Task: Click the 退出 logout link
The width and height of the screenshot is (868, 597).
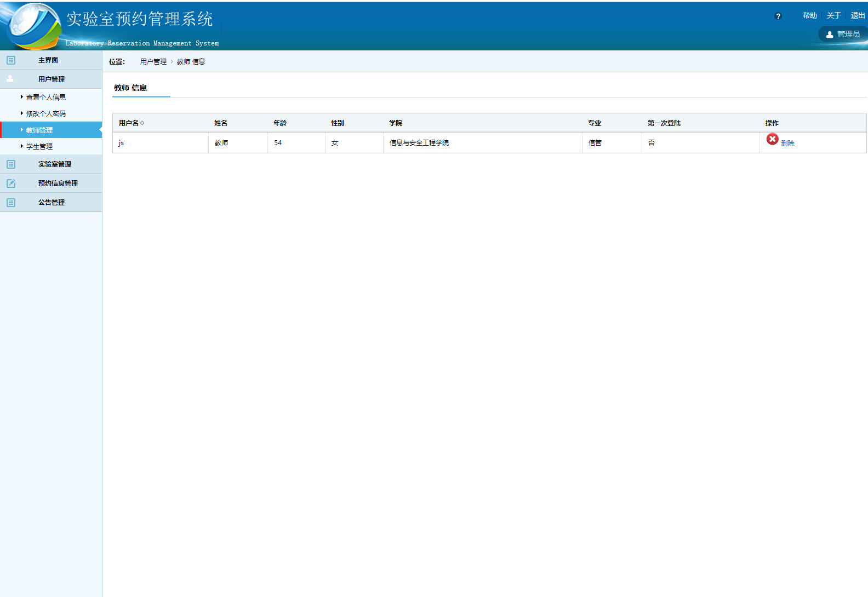Action: 858,16
